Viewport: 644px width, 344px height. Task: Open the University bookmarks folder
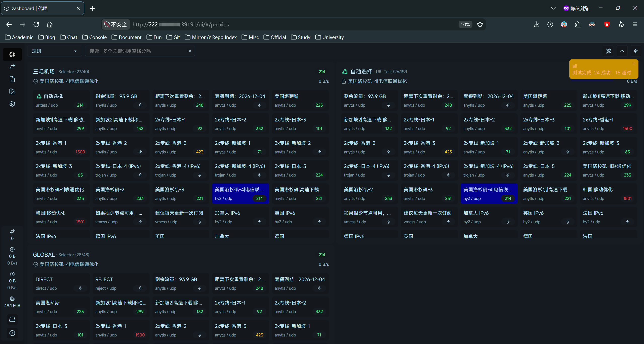click(330, 37)
